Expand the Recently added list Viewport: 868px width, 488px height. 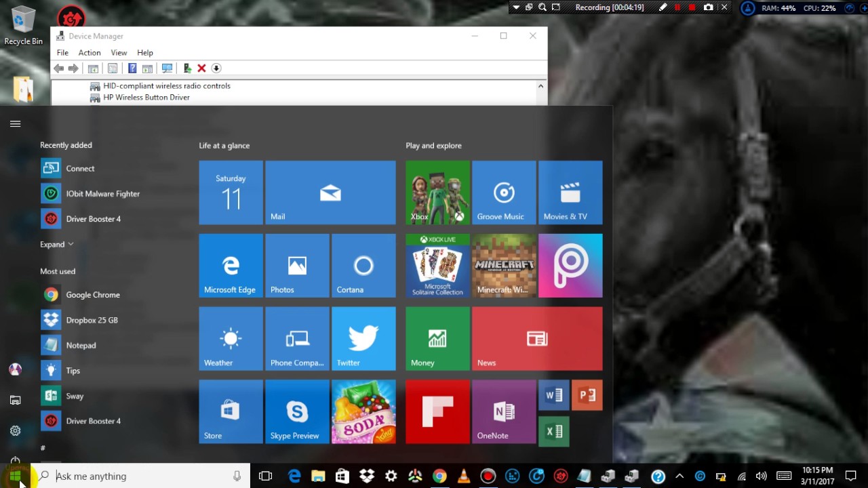point(57,244)
